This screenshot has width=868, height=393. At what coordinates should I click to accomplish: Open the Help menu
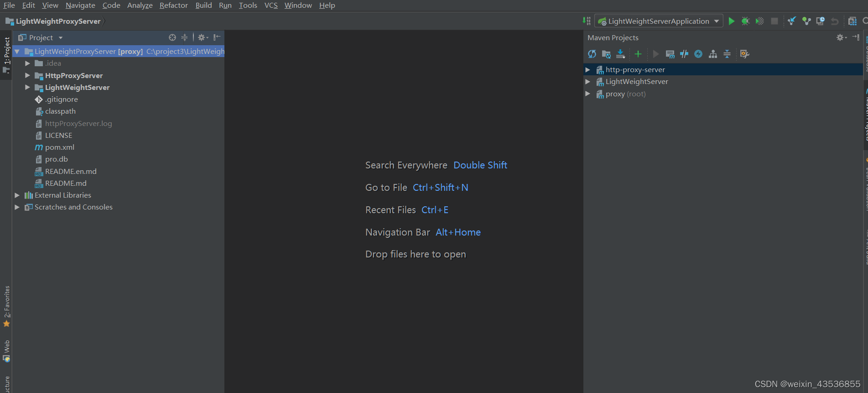[327, 5]
